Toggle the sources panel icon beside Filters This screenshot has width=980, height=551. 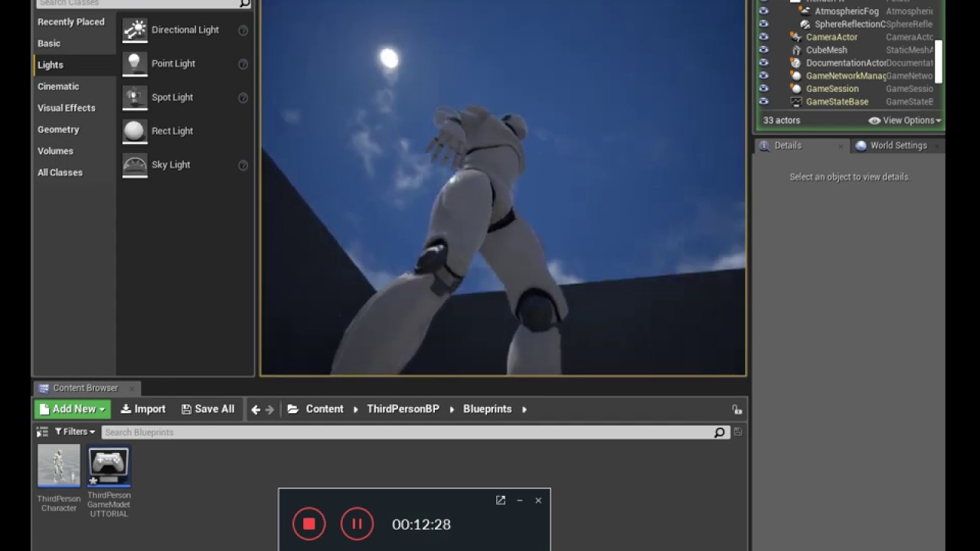43,432
